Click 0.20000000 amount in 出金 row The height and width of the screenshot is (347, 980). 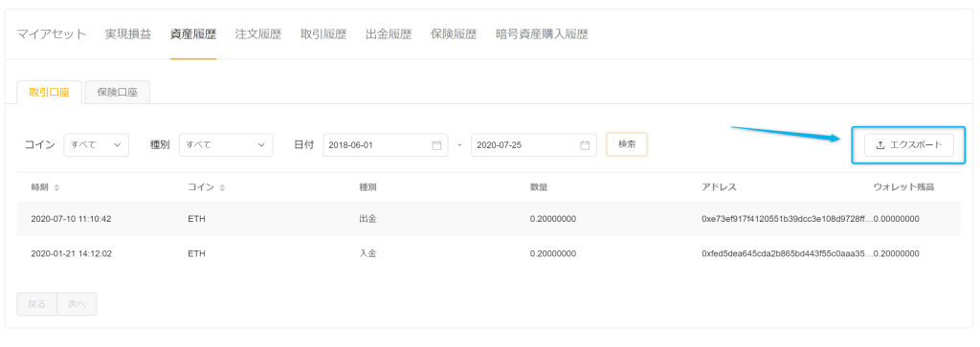552,219
